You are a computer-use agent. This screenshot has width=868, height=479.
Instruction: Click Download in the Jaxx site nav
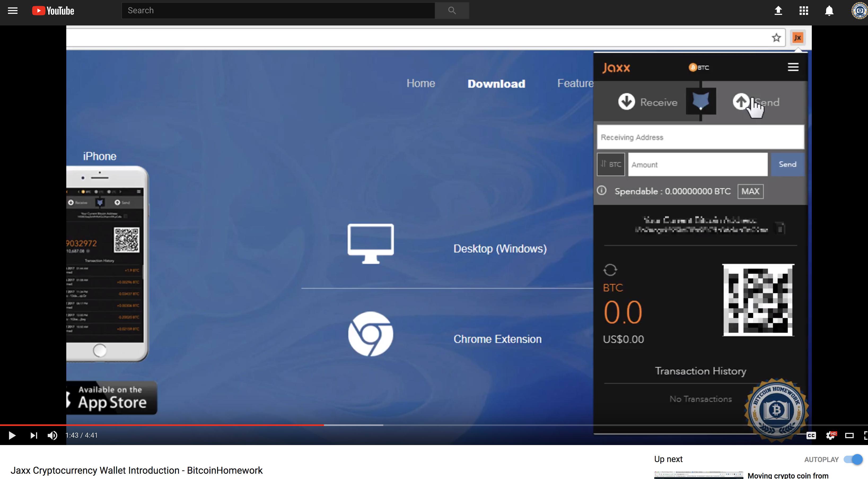tap(496, 84)
